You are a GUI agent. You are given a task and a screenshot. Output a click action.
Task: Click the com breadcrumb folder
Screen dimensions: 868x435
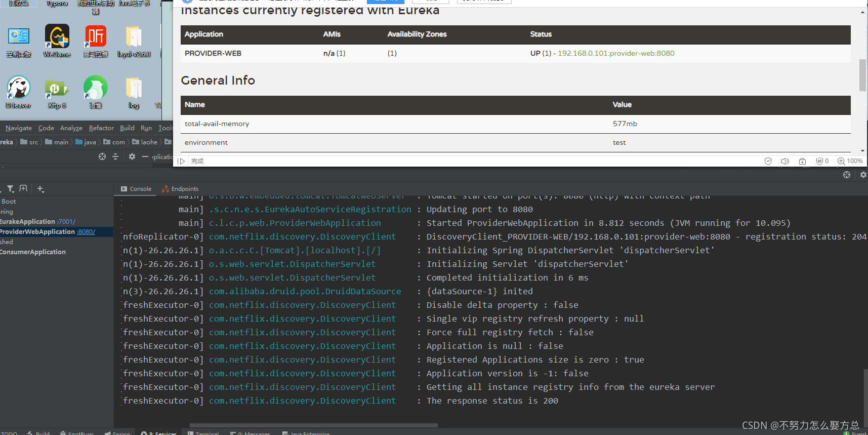tap(114, 142)
